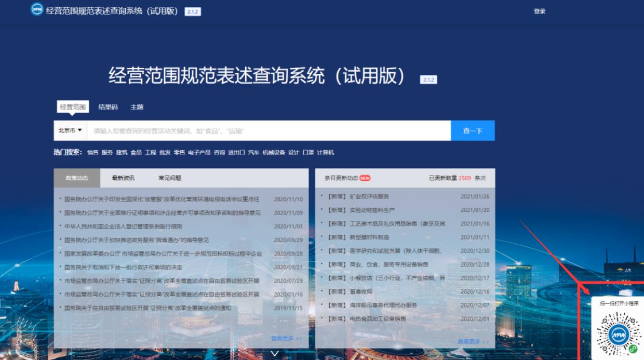Click the site logo in the header
The height and width of the screenshot is (360, 644).
click(37, 10)
